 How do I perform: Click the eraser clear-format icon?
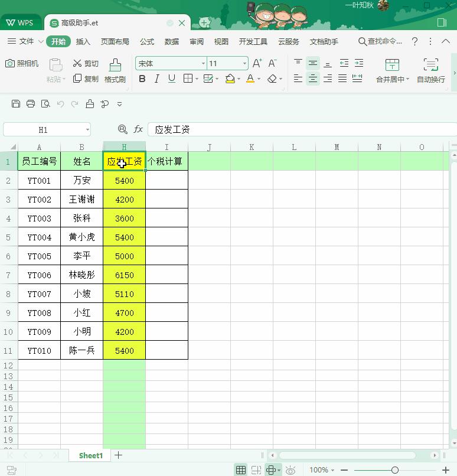(x=272, y=79)
